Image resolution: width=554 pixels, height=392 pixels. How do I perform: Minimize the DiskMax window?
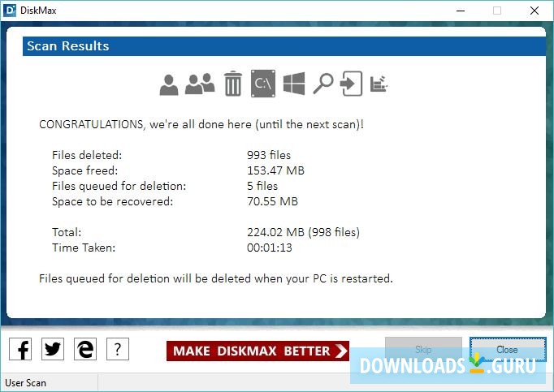click(461, 11)
